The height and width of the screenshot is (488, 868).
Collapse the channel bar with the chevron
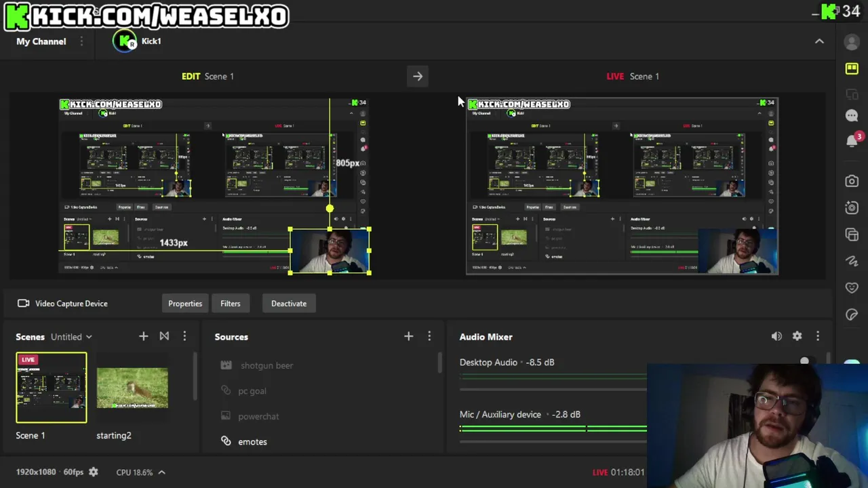(x=819, y=41)
